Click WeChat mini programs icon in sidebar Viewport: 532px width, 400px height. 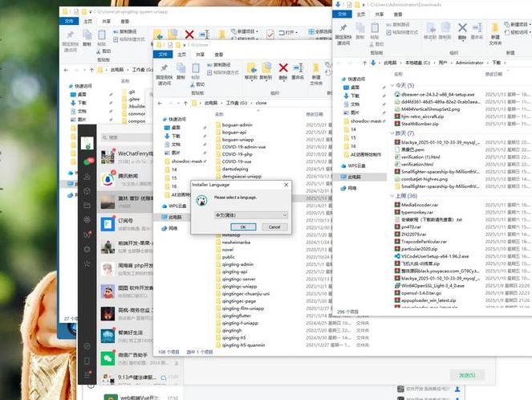pyautogui.click(x=87, y=346)
